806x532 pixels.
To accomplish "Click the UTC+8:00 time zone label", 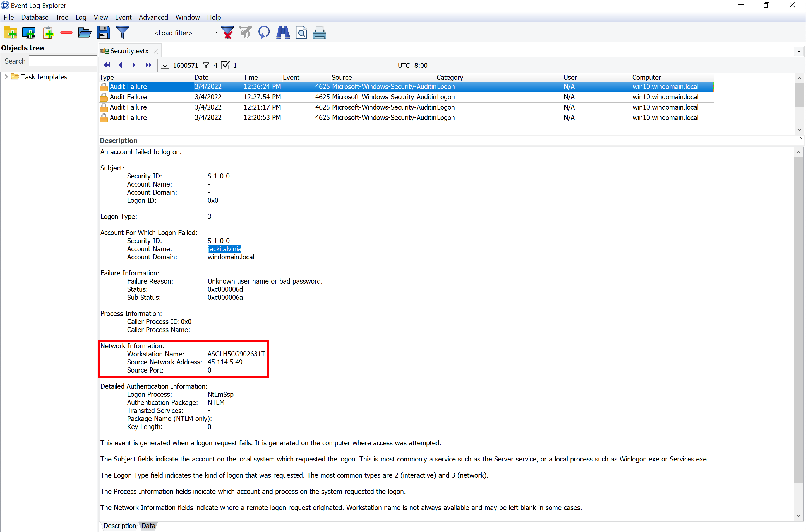I will pyautogui.click(x=412, y=66).
